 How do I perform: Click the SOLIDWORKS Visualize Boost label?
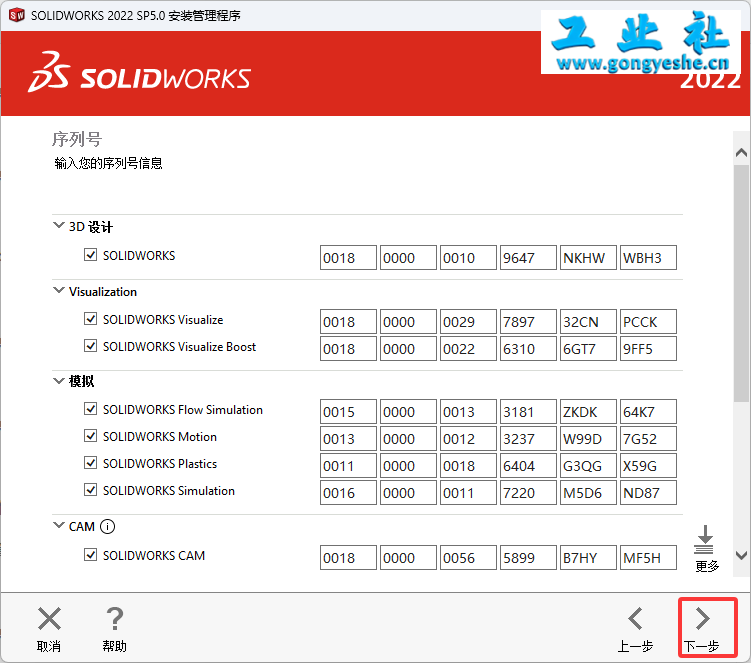coord(180,346)
